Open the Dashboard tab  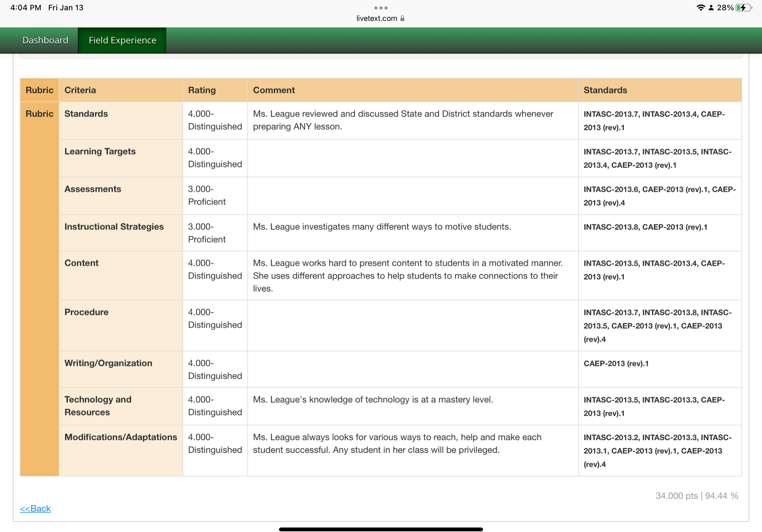(x=45, y=40)
